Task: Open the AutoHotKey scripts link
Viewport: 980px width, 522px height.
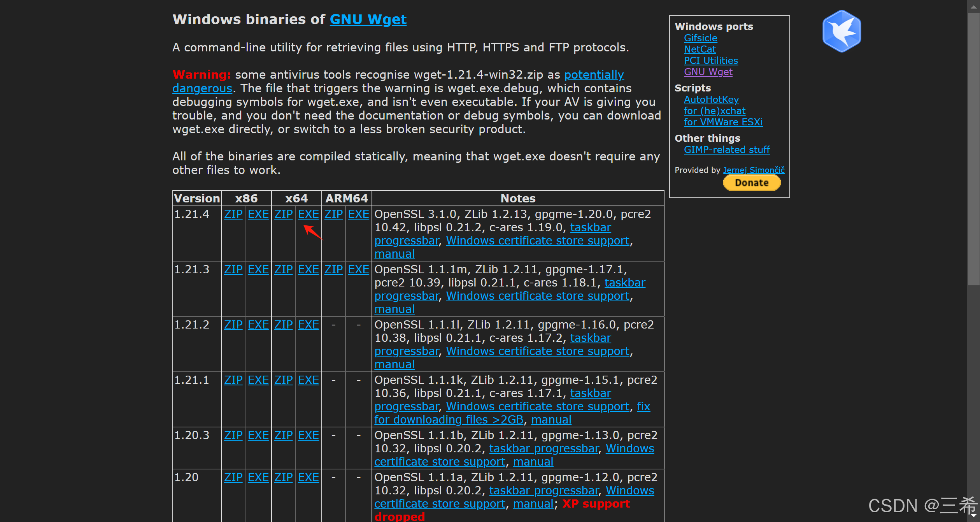Action: (711, 100)
